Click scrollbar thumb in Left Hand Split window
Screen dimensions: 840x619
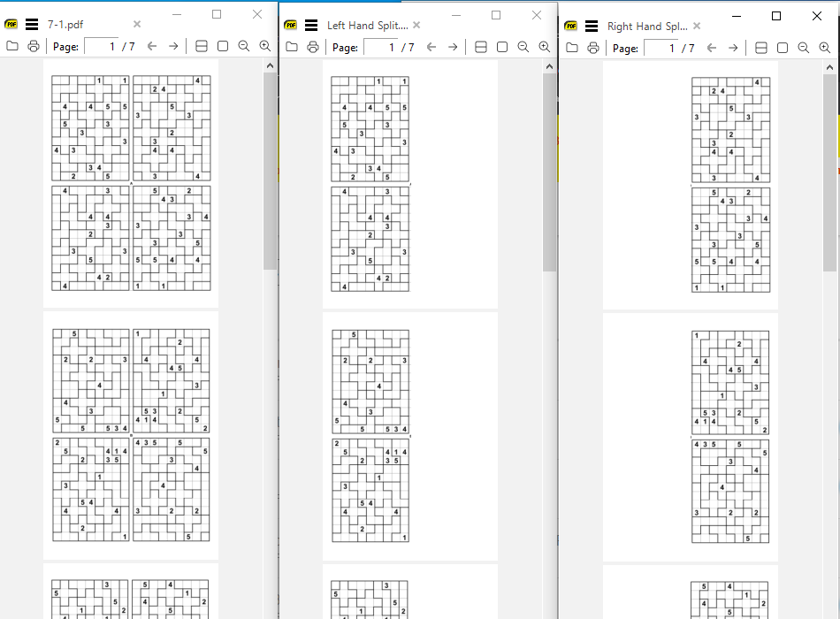point(549,172)
